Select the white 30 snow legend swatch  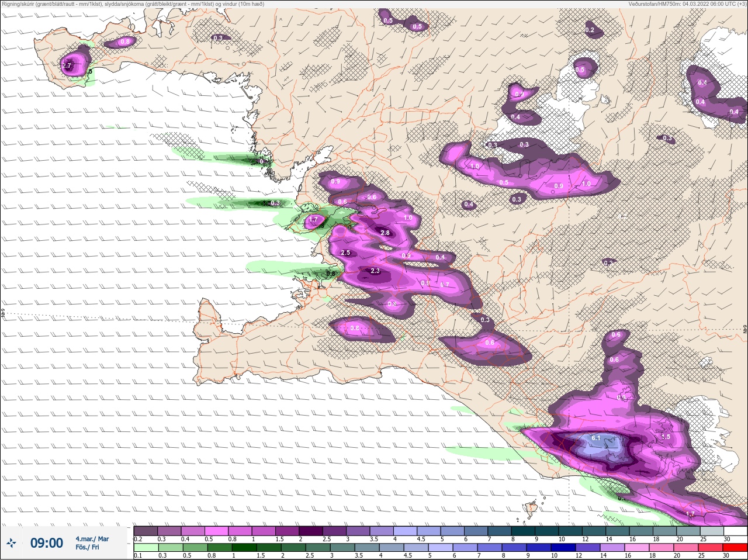(x=735, y=531)
